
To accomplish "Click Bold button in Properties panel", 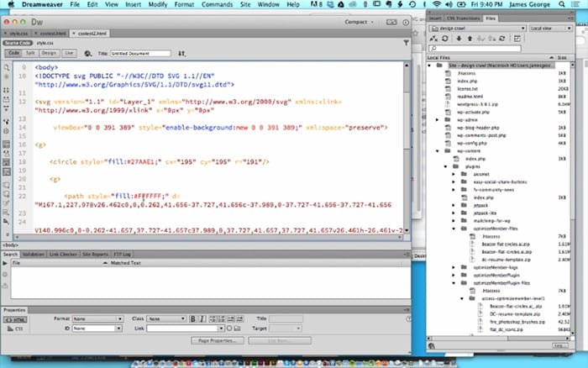I will (192, 319).
